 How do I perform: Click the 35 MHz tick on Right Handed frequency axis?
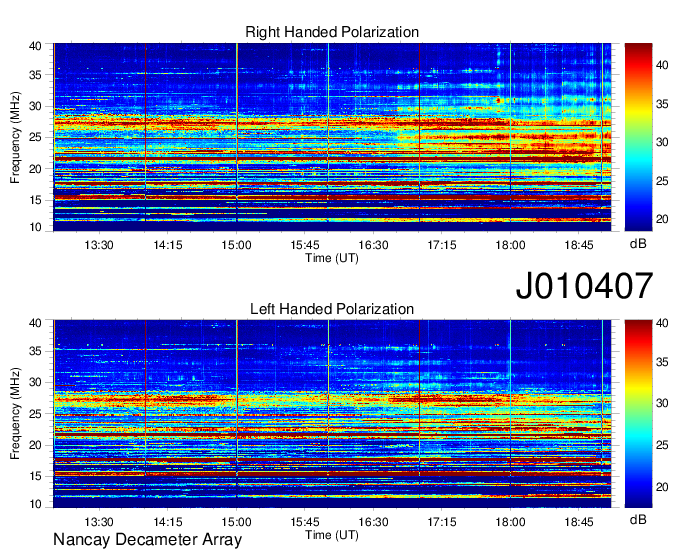[35, 75]
